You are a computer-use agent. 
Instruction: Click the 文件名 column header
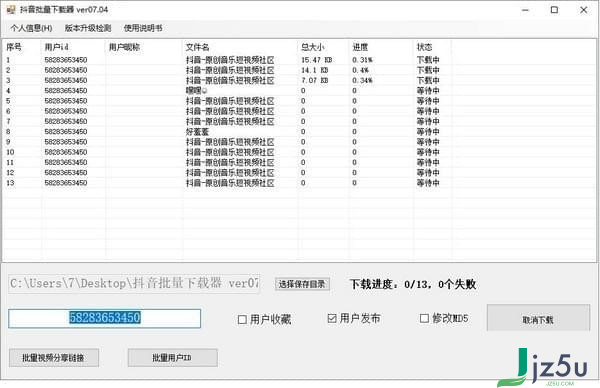[197, 47]
